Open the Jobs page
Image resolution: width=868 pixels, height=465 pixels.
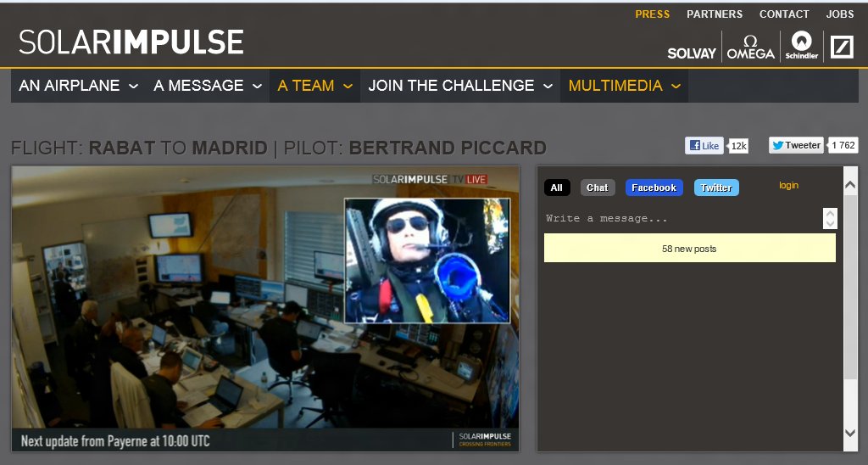click(840, 14)
